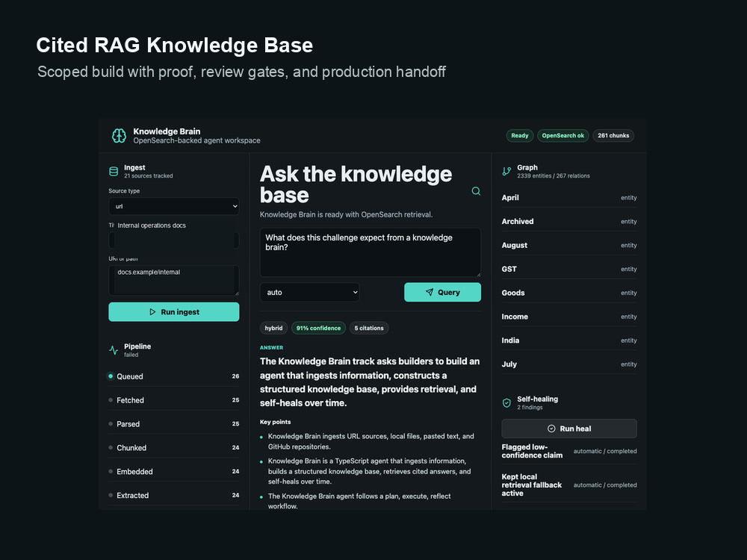747x560 pixels.
Task: Click the Query button
Action: [442, 293]
